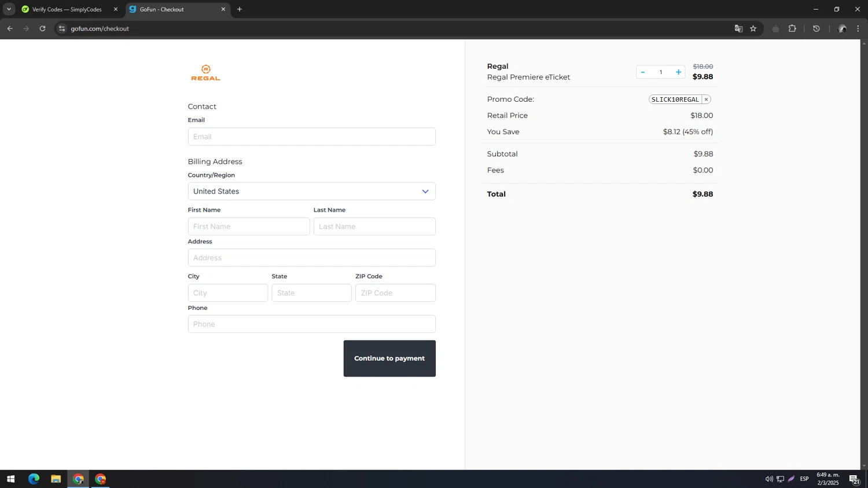Image resolution: width=868 pixels, height=488 pixels.
Task: Open the volume control in tray
Action: coord(769,479)
